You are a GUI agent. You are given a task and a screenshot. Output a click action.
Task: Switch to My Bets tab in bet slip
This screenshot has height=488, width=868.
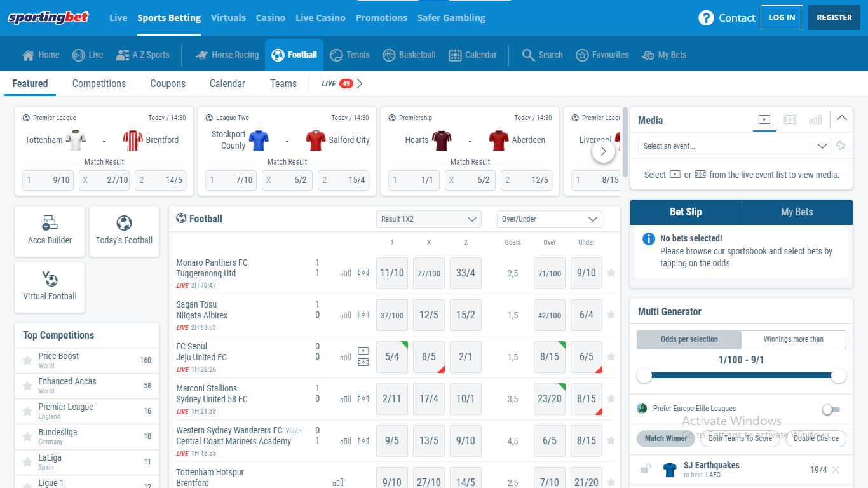coord(797,212)
